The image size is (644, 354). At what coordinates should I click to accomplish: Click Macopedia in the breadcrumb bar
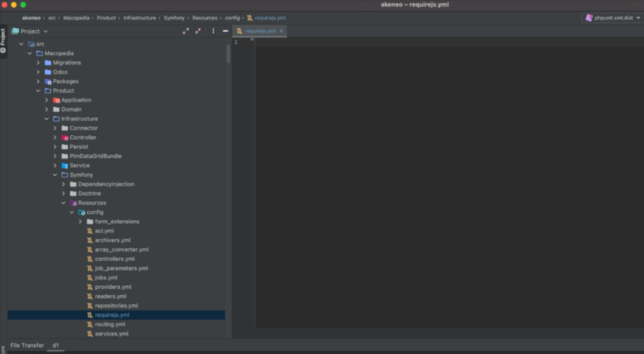click(x=77, y=18)
